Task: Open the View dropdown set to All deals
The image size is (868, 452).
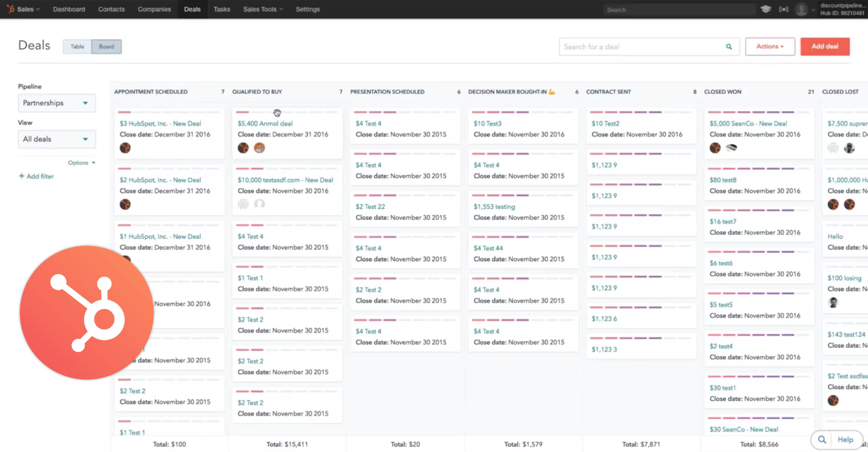Action: tap(57, 139)
